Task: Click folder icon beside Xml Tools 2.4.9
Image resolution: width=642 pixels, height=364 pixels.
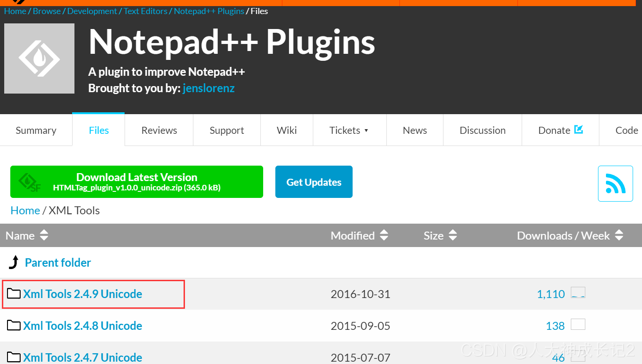Action: [14, 294]
